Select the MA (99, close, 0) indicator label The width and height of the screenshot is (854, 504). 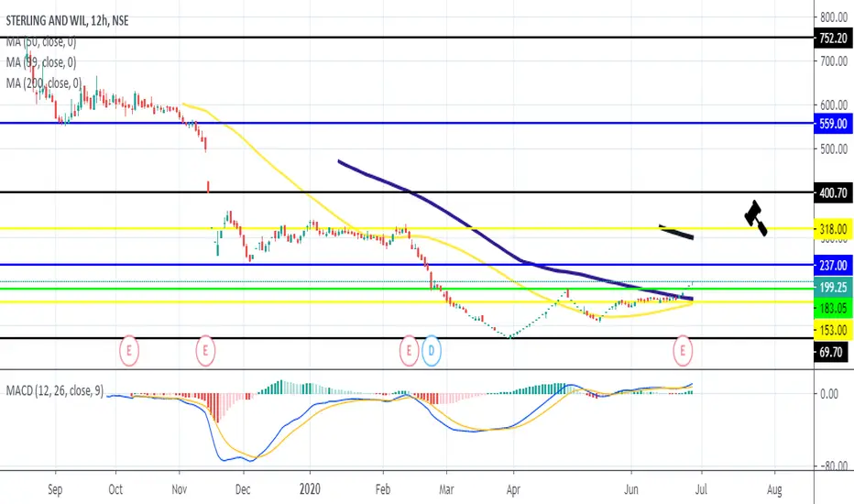(x=41, y=62)
